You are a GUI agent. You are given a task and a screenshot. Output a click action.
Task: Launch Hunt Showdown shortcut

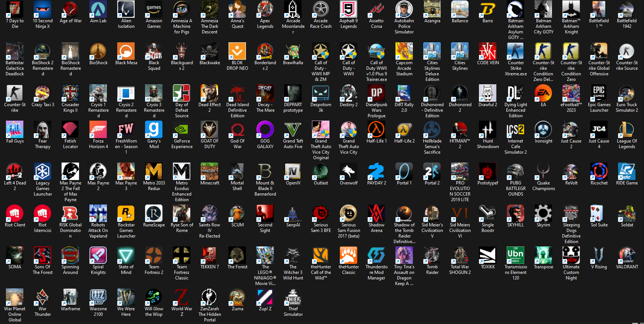coord(488,130)
